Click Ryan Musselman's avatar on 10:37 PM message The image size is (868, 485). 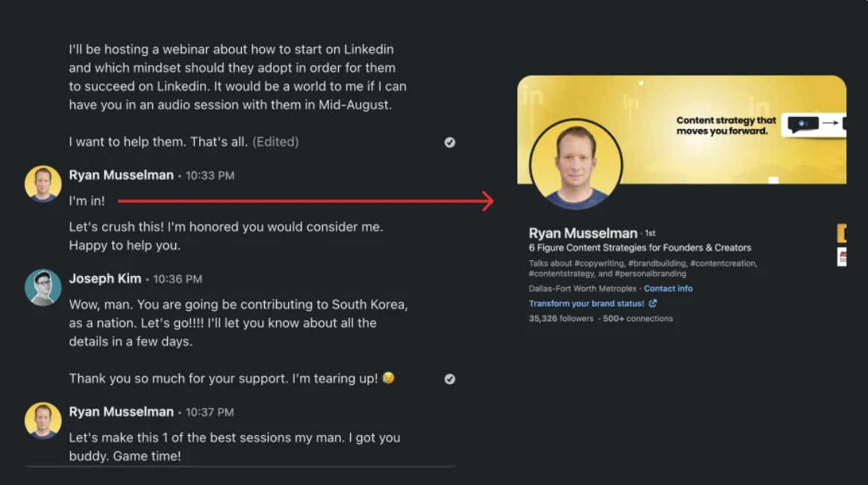[x=43, y=420]
